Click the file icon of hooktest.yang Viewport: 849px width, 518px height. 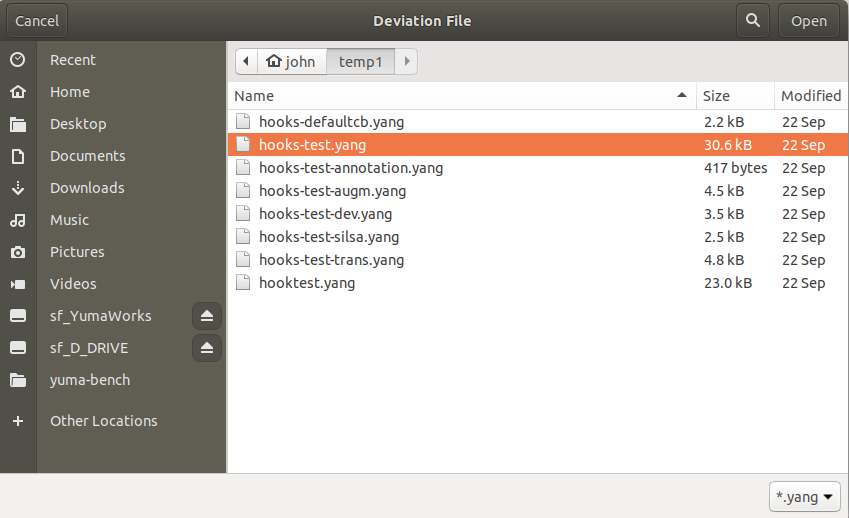[x=243, y=283]
